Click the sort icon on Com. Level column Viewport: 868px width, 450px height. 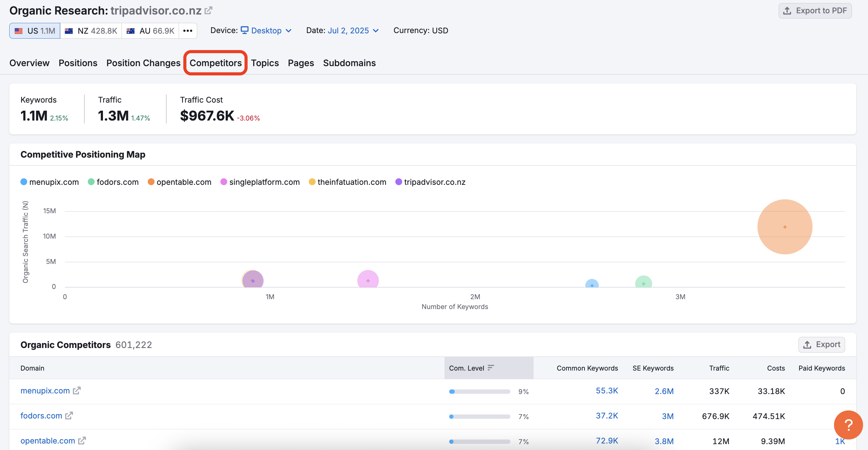[x=491, y=368]
